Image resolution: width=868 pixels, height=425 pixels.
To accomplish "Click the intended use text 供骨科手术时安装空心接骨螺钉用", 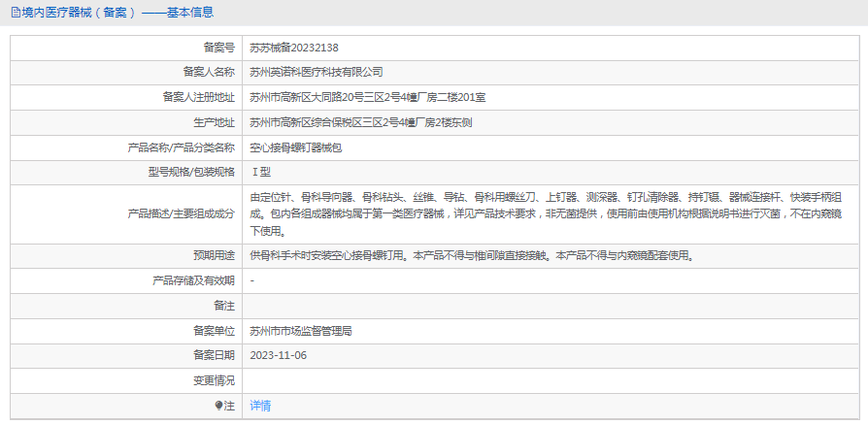I will (x=329, y=255).
